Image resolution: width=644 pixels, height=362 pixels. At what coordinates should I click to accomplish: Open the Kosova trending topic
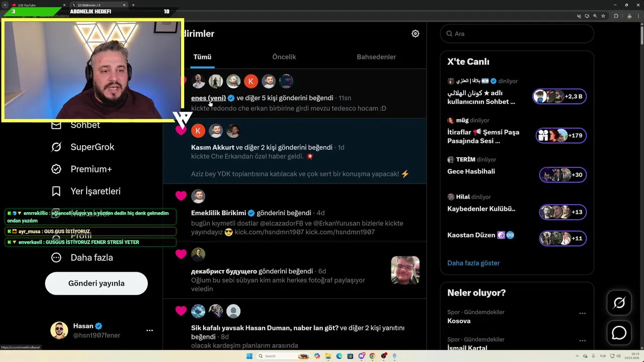click(x=459, y=321)
